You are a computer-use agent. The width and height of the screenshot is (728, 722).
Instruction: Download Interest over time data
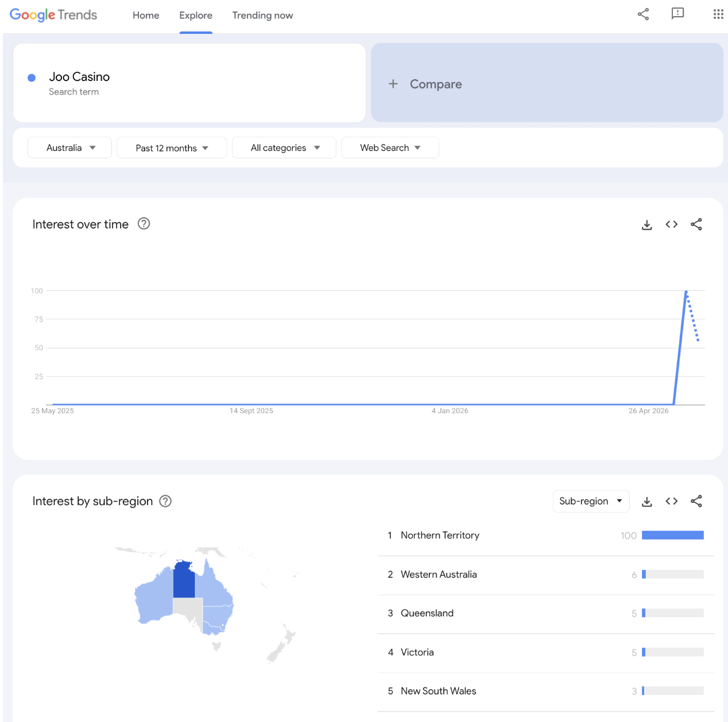pyautogui.click(x=647, y=224)
